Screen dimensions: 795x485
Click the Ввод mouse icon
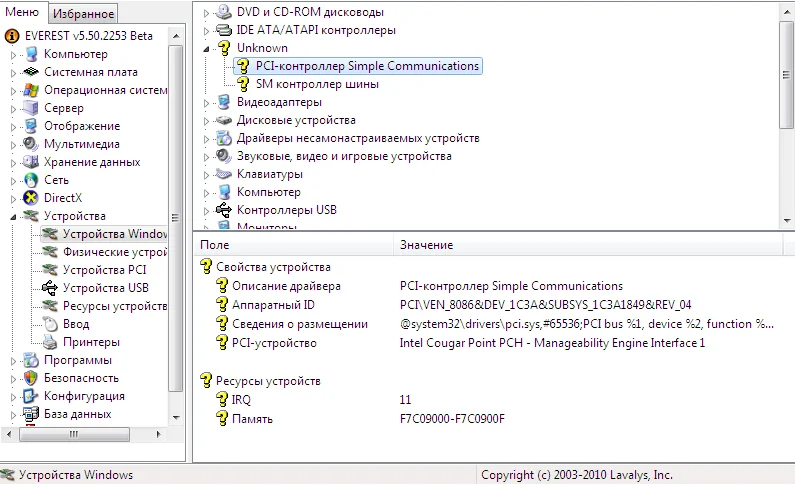tap(50, 324)
